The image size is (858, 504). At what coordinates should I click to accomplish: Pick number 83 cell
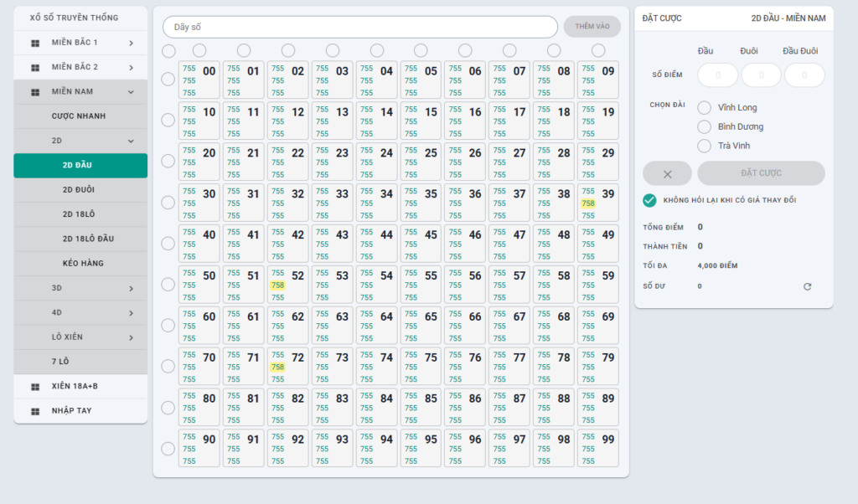[x=332, y=407]
